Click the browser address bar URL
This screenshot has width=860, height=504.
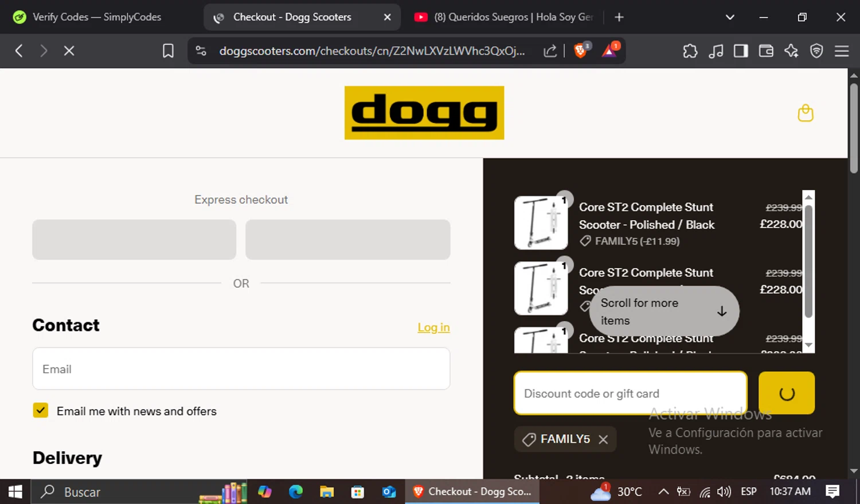(x=372, y=51)
